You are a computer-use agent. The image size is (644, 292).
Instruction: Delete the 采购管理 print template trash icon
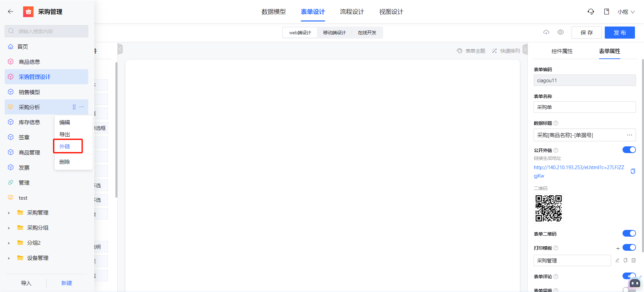(x=634, y=260)
